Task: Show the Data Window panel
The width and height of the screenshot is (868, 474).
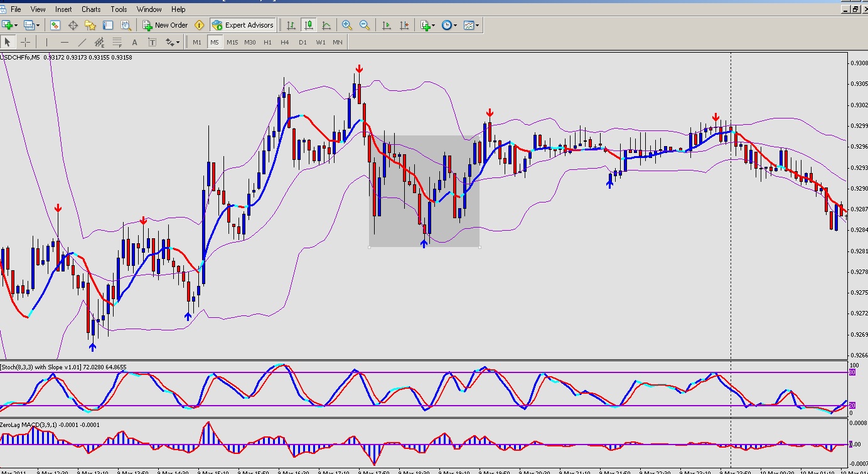Action: (x=73, y=25)
